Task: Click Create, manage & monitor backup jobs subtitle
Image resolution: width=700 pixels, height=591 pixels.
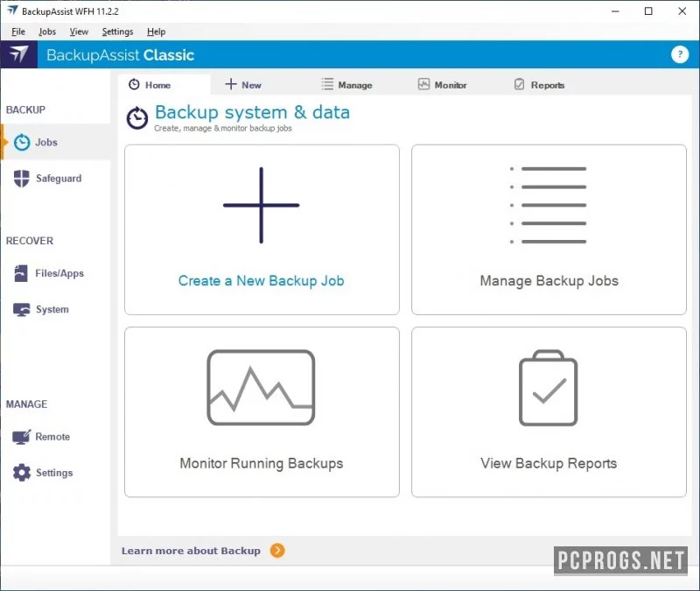Action: pos(223,128)
